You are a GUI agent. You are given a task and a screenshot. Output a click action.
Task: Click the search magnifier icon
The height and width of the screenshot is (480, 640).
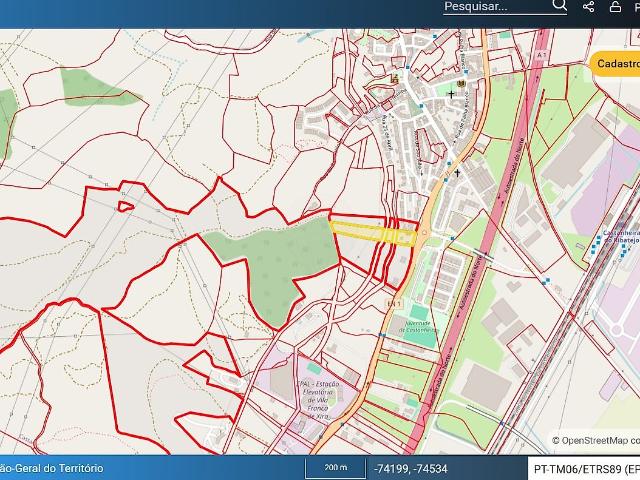(x=559, y=7)
